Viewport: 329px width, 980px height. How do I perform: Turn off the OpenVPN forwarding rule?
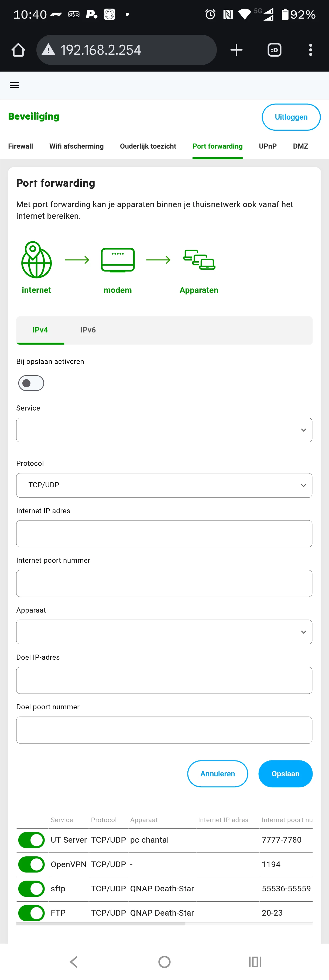[31, 864]
